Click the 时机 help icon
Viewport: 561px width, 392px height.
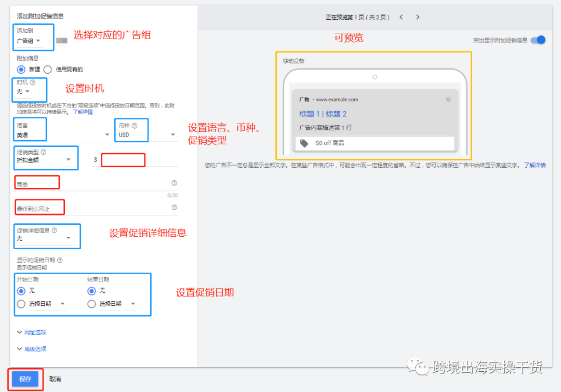(x=31, y=83)
